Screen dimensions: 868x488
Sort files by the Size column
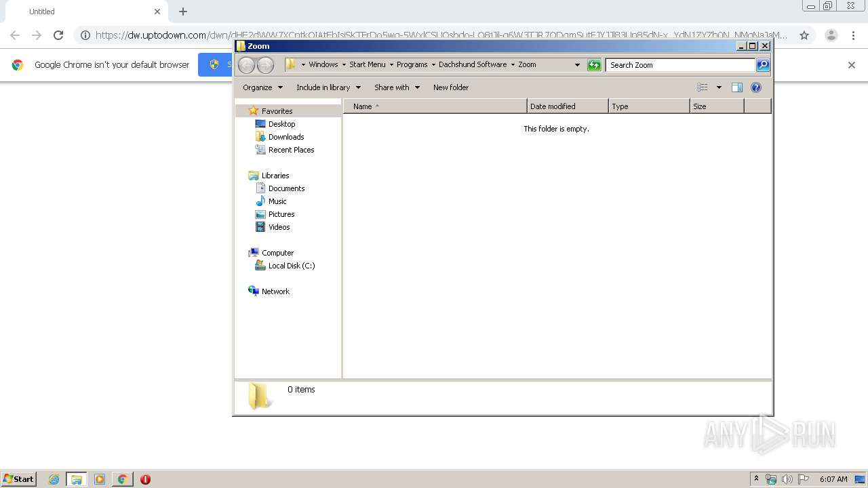point(717,106)
